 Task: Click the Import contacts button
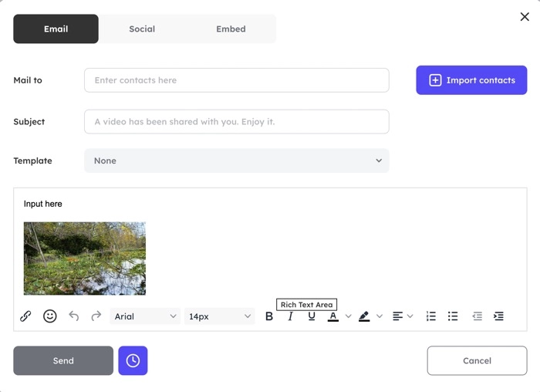pos(471,80)
